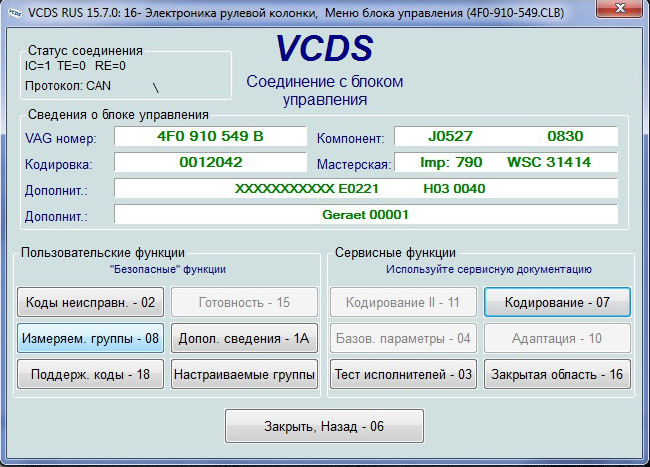650x467 pixels.
Task: Click Статус соединения group title
Action: pyautogui.click(x=85, y=51)
